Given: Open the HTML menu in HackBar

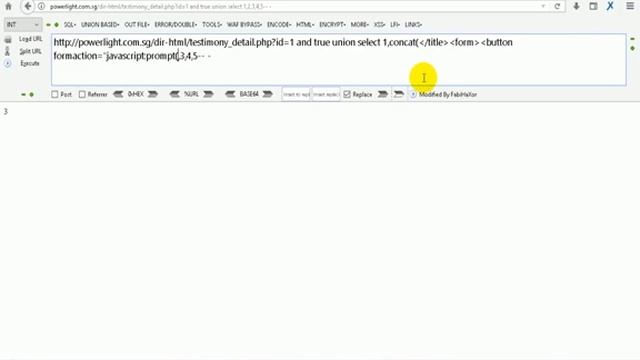Looking at the screenshot, I should (305, 24).
